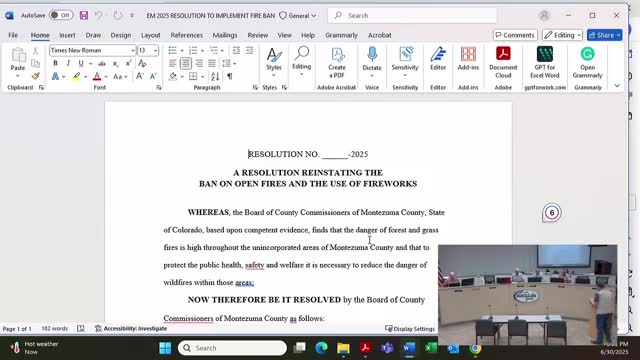Show or hide paragraph marks
Viewport: 640px width, 360px height.
tap(230, 76)
